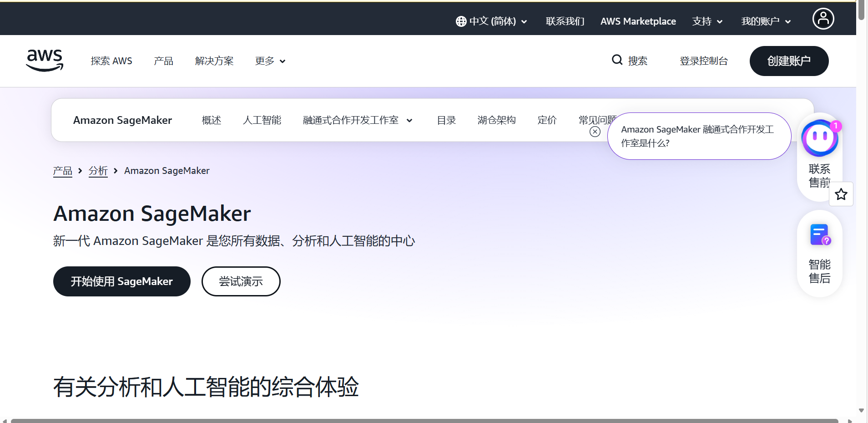The width and height of the screenshot is (868, 423).
Task: Click the notification badge on chat assistant
Action: [x=836, y=126]
